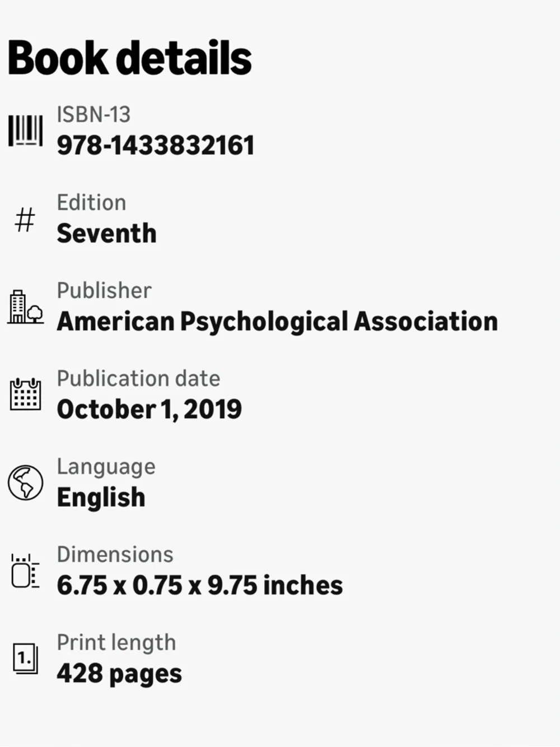560x747 pixels.
Task: Click the ruler dimensions icon
Action: 25,571
